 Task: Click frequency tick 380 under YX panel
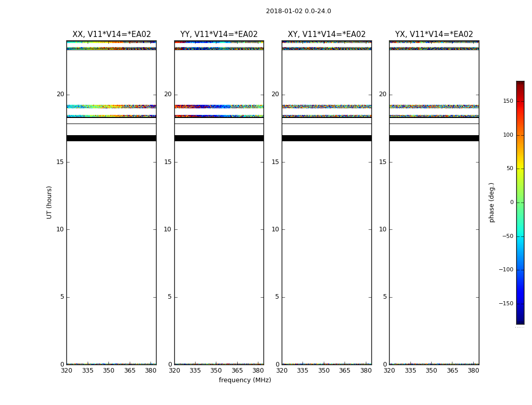(473, 371)
